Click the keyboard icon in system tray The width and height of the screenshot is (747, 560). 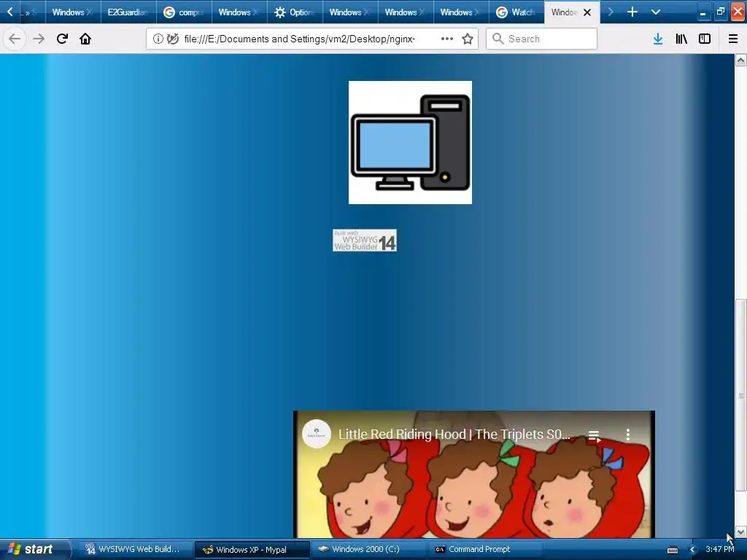click(672, 550)
